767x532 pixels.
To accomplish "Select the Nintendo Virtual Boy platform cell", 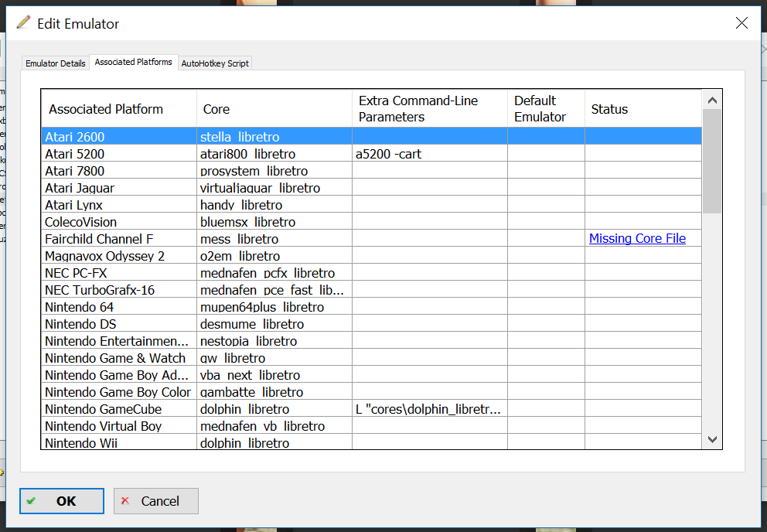I will coord(119,425).
